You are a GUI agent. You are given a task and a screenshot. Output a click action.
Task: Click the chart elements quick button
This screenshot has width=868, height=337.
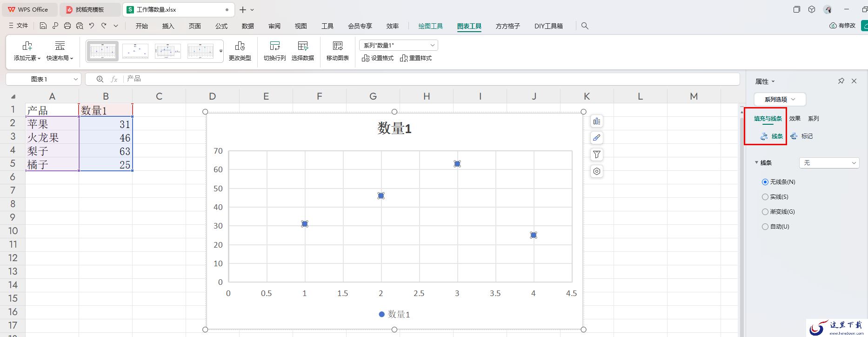[597, 121]
